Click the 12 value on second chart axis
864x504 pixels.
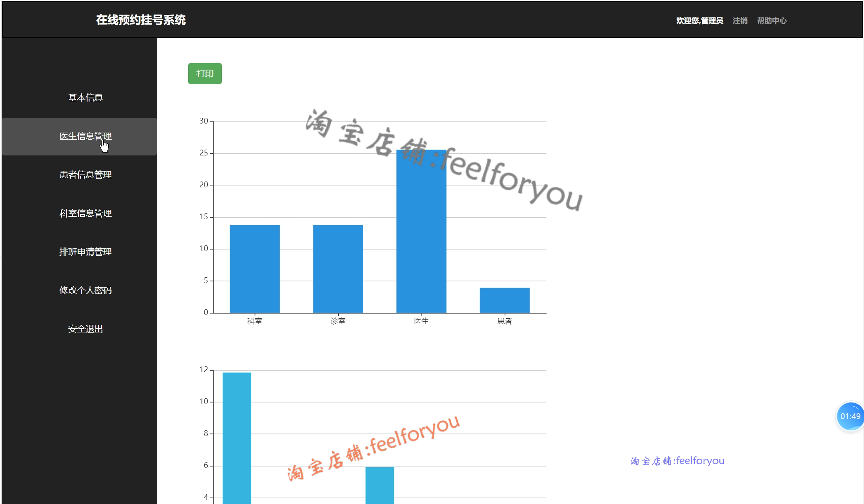204,370
